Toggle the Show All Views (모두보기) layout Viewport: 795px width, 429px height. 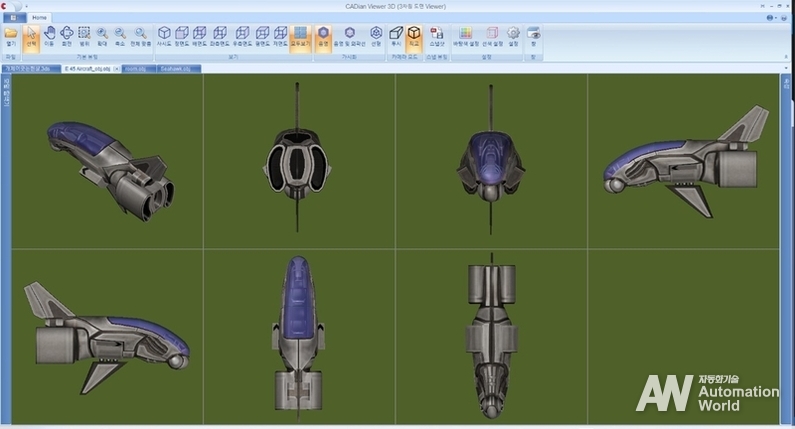click(299, 37)
